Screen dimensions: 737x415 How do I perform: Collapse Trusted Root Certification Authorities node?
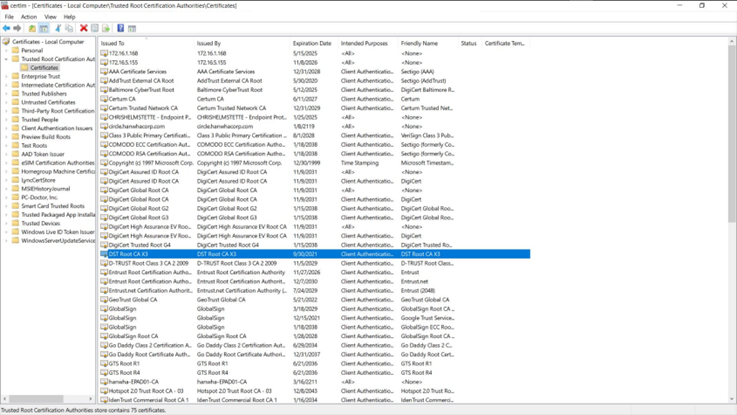pos(6,59)
